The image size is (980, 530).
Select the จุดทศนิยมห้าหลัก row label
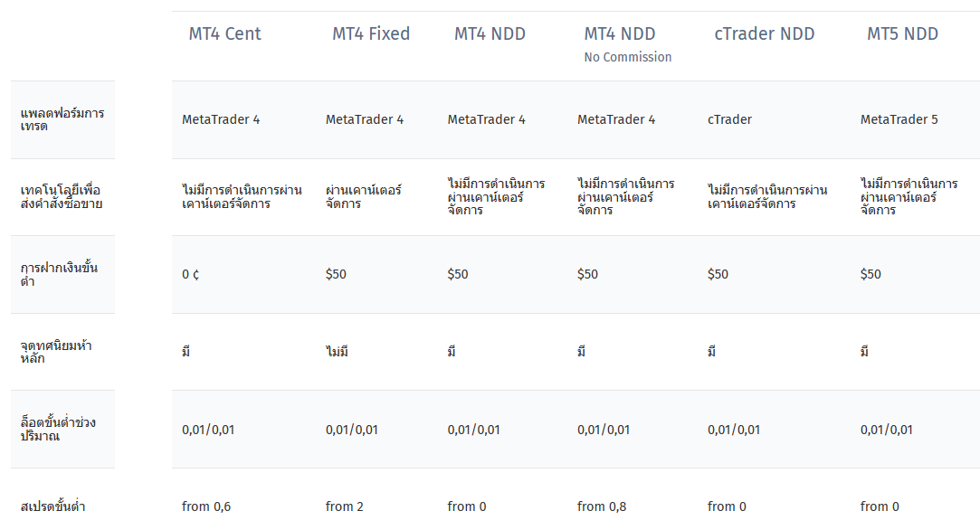[56, 352]
